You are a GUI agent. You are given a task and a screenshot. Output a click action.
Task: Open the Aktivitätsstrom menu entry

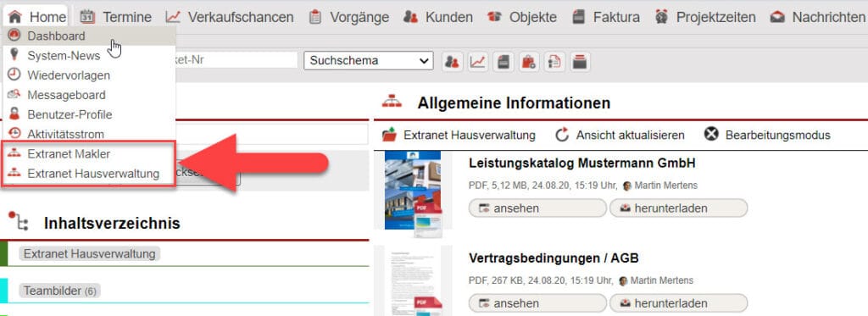point(89,134)
